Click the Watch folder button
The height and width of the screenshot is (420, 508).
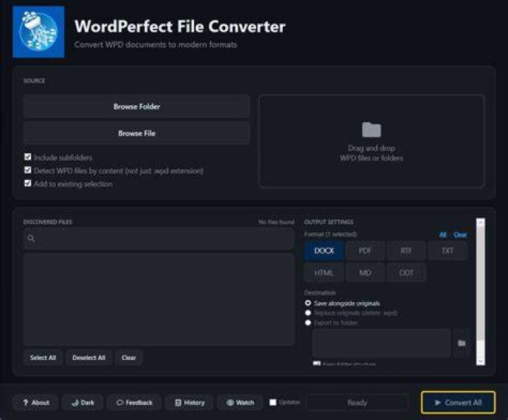(240, 402)
